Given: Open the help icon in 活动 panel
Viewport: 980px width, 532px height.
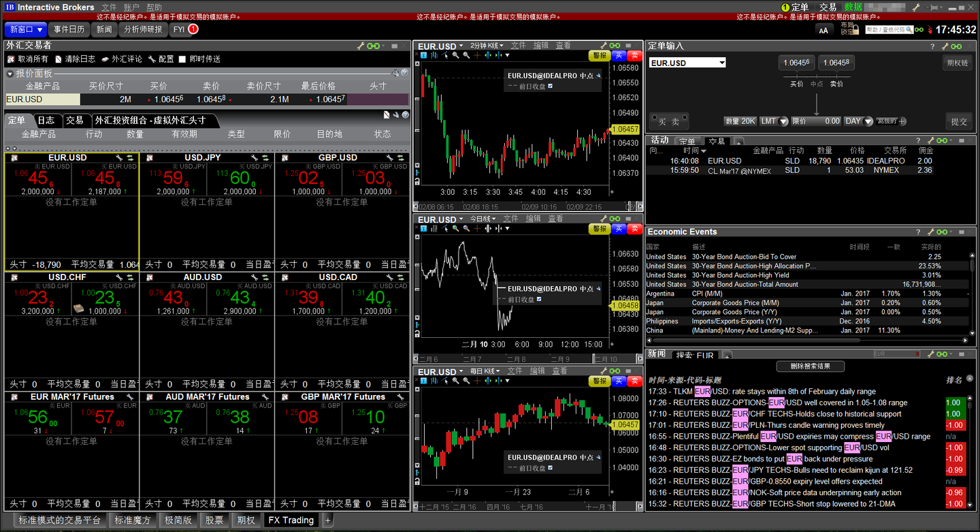Looking at the screenshot, I should (919, 140).
